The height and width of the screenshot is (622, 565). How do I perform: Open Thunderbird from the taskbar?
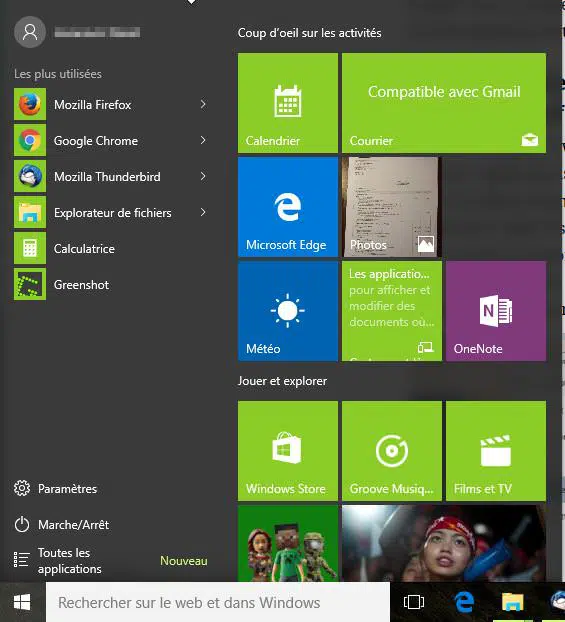(558, 602)
